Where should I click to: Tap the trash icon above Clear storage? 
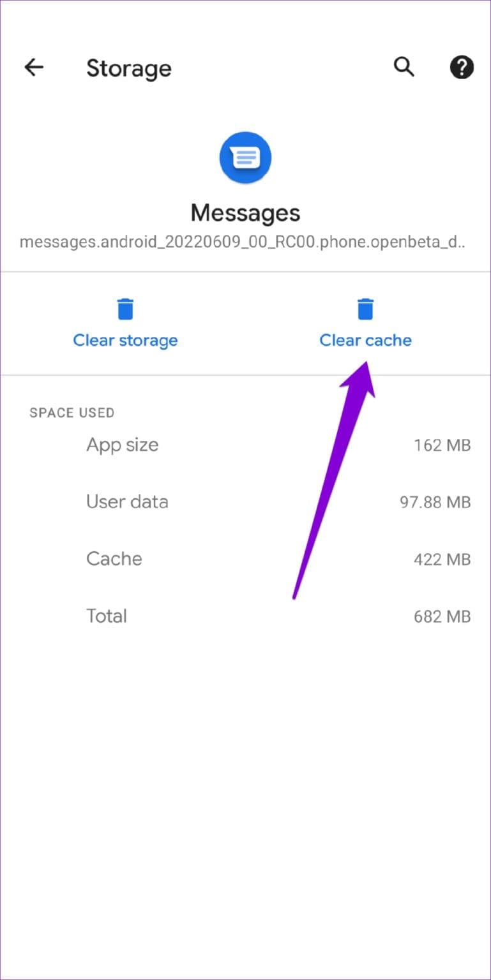pos(125,308)
